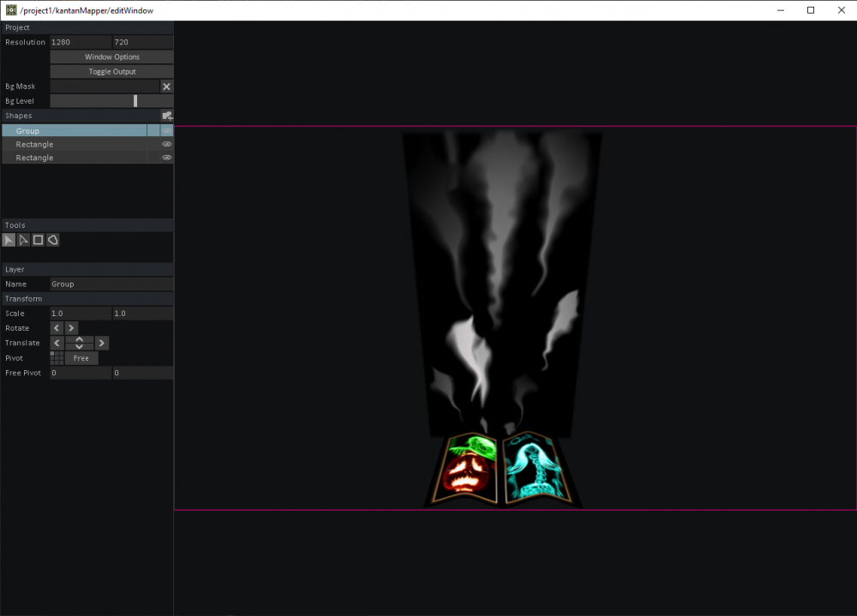The width and height of the screenshot is (857, 616).
Task: Select the arrow selection tool
Action: click(9, 241)
